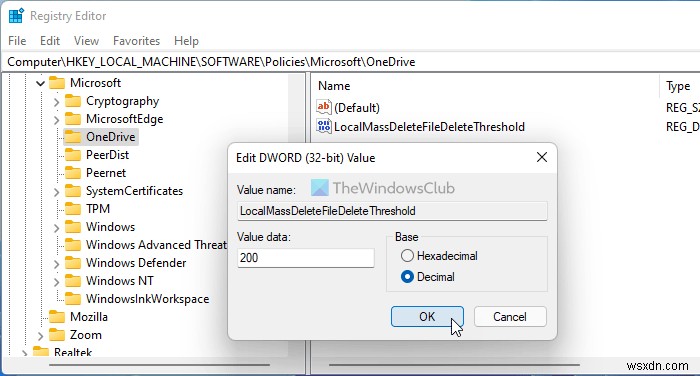700x376 pixels.
Task: Select the Windows NT folder icon
Action: (73, 281)
